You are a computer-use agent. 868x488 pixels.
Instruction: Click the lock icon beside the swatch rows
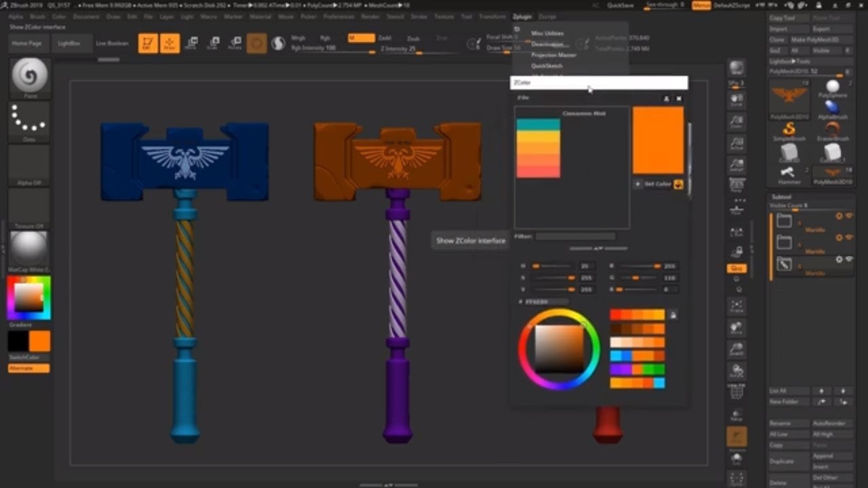pos(673,314)
